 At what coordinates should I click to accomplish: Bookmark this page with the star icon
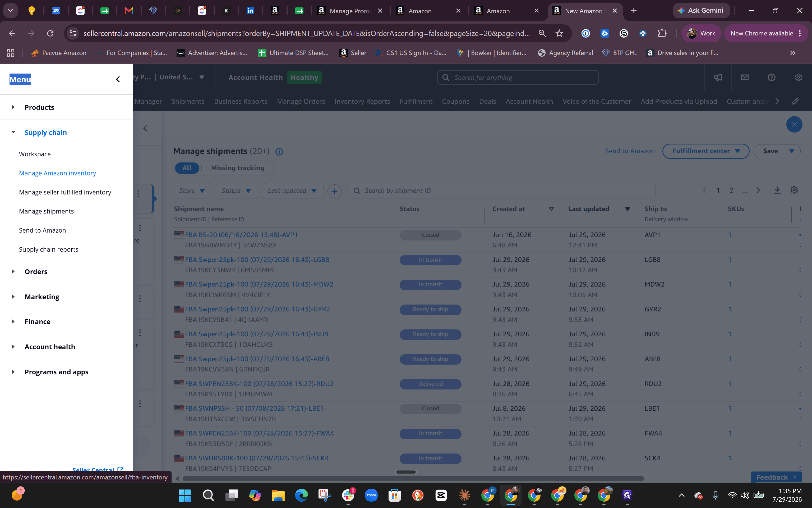coord(559,33)
